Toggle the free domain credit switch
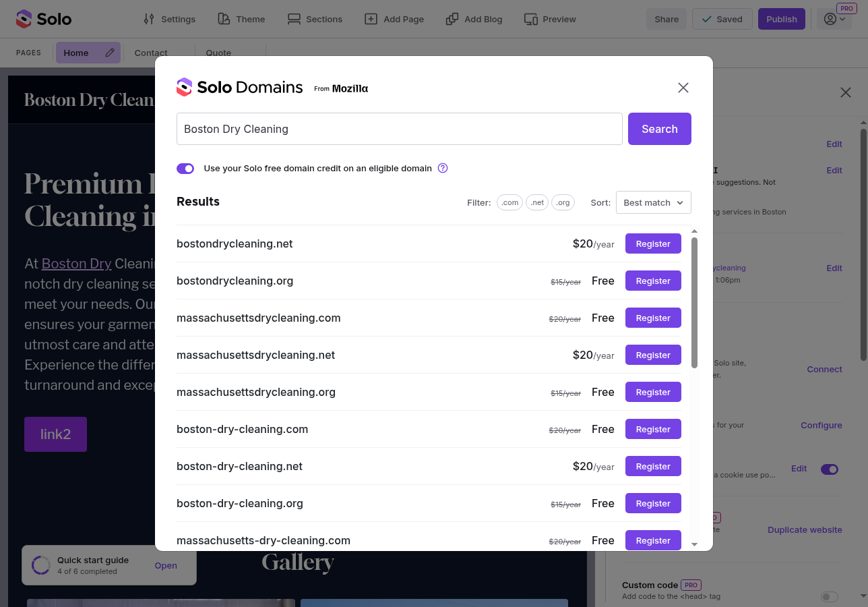The image size is (868, 607). tap(185, 169)
